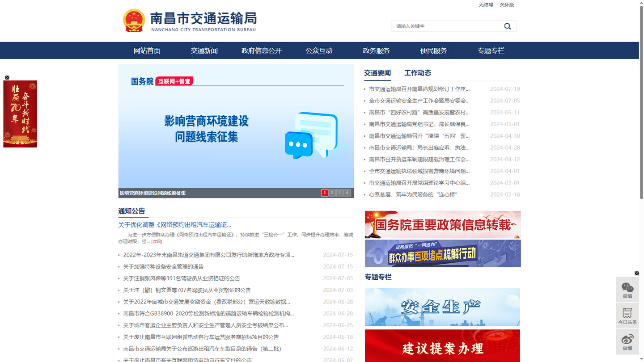Image resolution: width=644 pixels, height=362 pixels.
Task: Select carousel slide 2 indicator
Action: [332, 193]
